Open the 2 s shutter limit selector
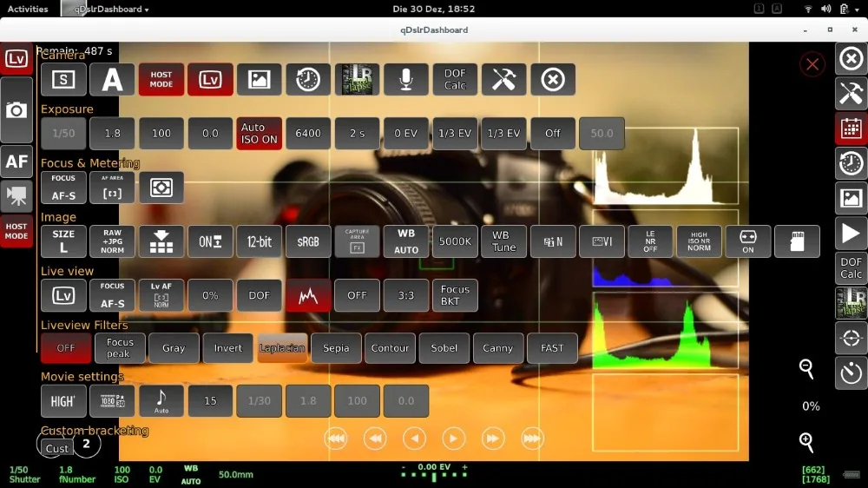Viewport: 868px width, 488px height. [357, 134]
